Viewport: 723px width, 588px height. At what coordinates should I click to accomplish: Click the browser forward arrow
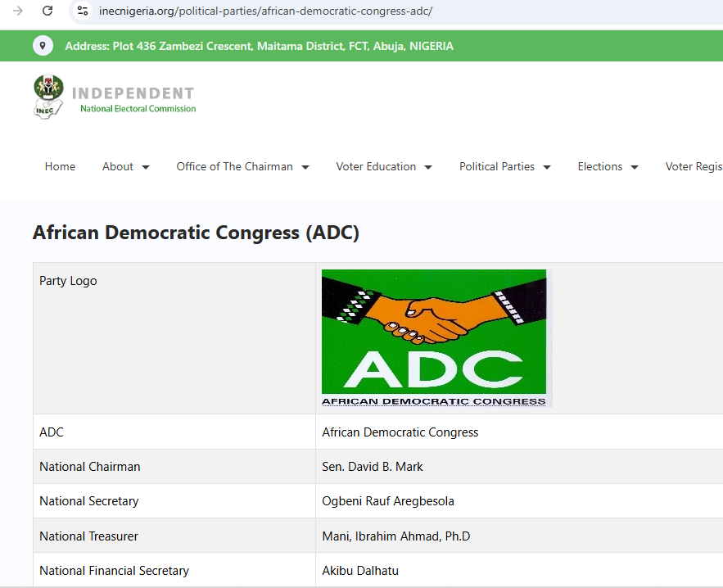pos(18,11)
